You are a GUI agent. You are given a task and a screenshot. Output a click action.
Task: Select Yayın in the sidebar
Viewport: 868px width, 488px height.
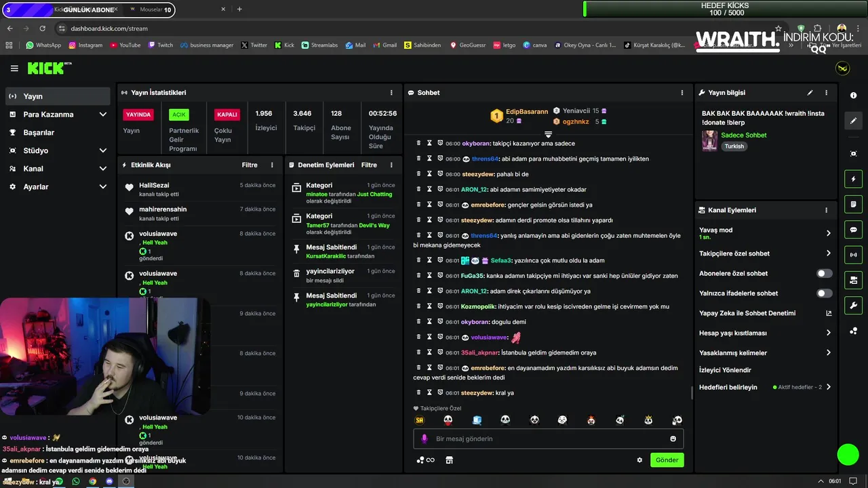tap(58, 96)
